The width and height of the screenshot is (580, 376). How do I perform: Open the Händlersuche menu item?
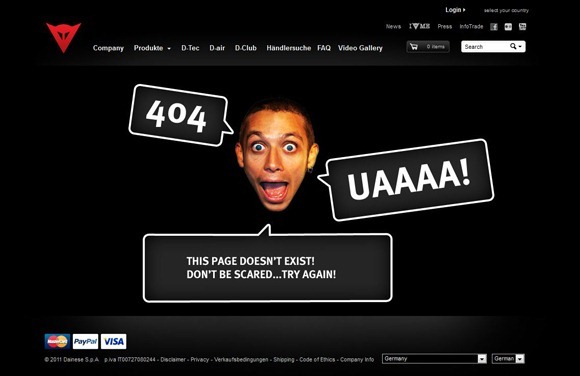(289, 48)
